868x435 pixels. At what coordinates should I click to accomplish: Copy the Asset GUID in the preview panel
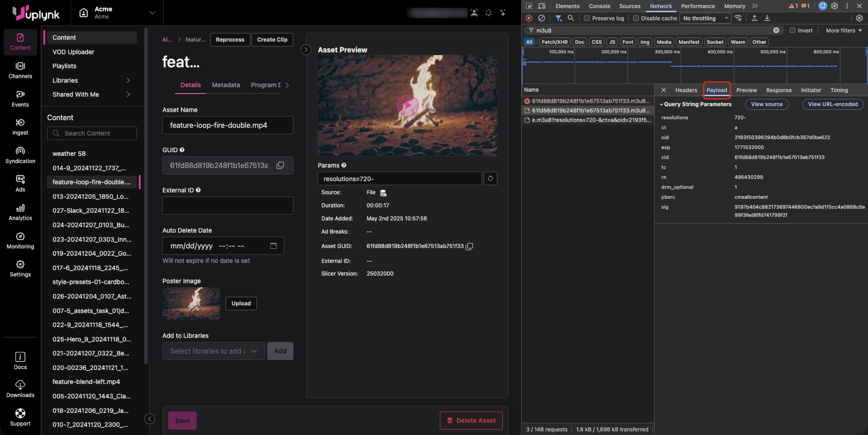[x=469, y=246]
